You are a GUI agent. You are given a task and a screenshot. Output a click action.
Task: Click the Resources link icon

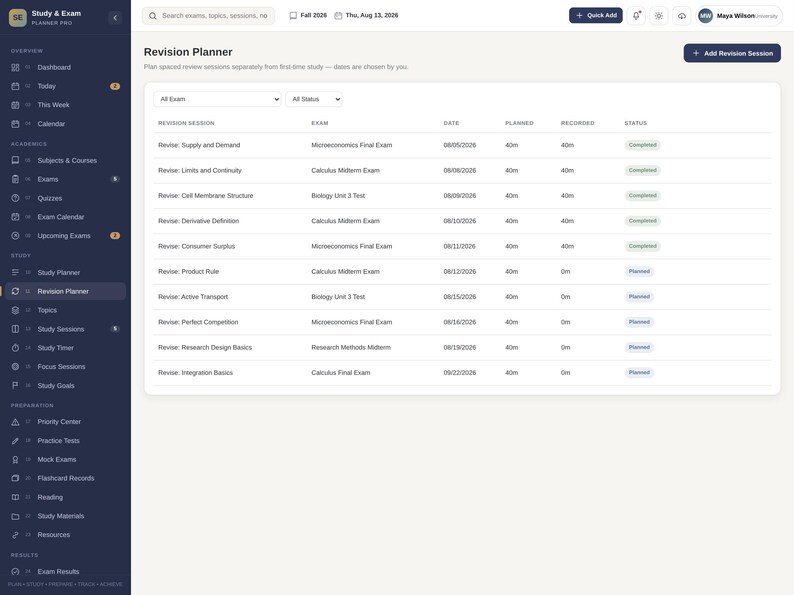15,535
